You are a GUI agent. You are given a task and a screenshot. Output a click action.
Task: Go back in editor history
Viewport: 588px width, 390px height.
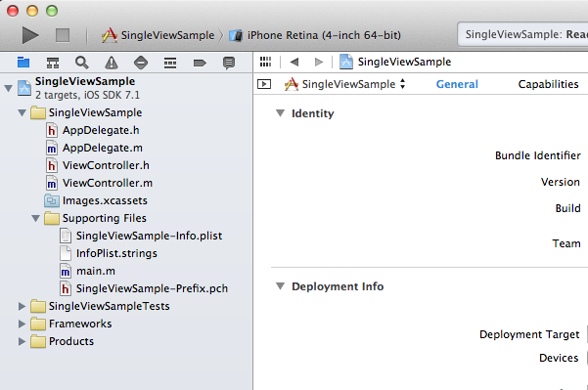[x=294, y=62]
